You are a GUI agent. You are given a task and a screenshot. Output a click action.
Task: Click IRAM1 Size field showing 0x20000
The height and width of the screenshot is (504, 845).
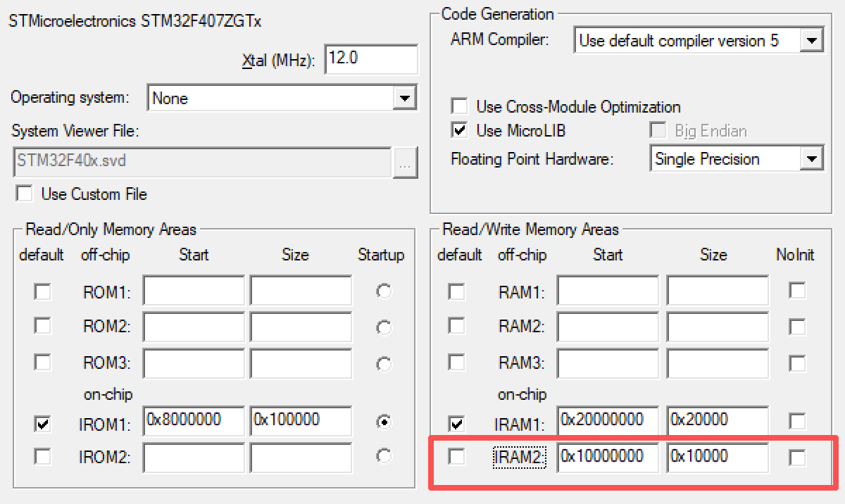(x=718, y=421)
